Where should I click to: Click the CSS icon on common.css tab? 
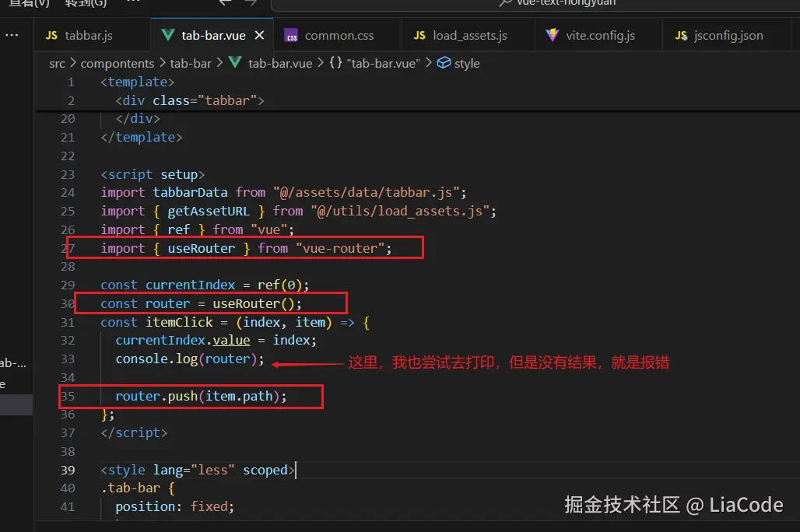point(291,35)
